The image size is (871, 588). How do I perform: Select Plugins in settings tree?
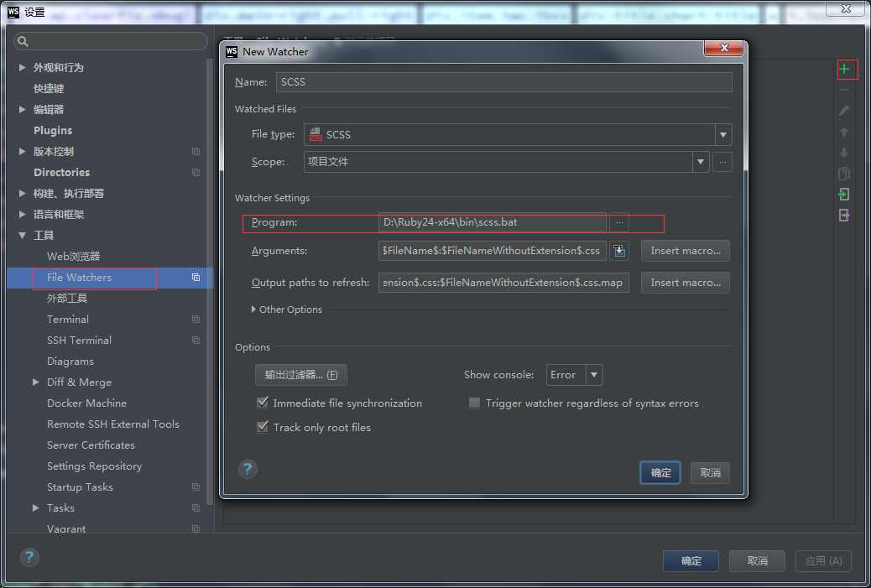click(53, 131)
